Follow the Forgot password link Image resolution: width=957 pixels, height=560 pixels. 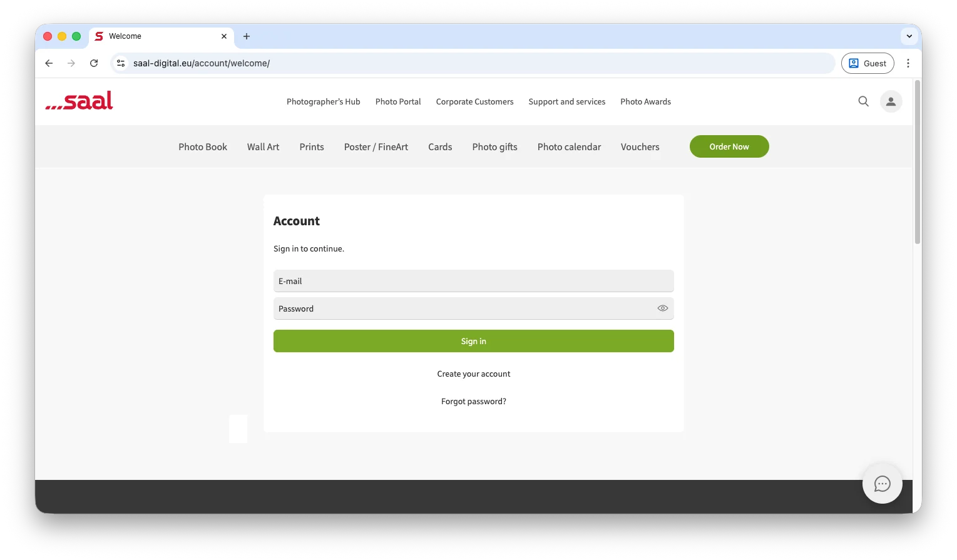473,402
